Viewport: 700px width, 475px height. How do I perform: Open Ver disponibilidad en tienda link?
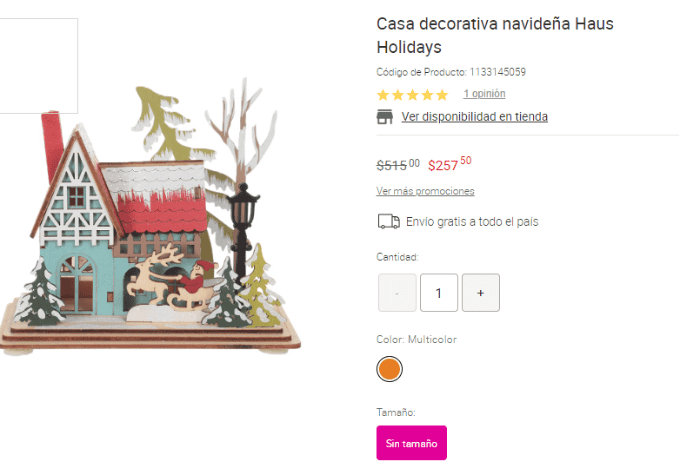coord(475,117)
